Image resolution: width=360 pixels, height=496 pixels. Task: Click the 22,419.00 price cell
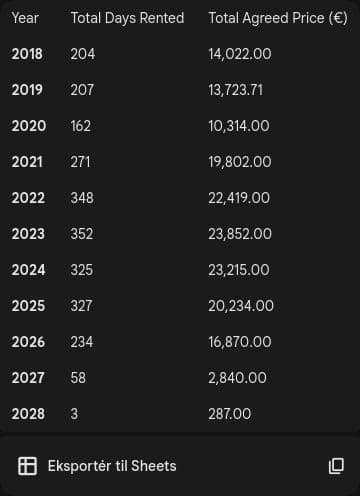tap(239, 198)
